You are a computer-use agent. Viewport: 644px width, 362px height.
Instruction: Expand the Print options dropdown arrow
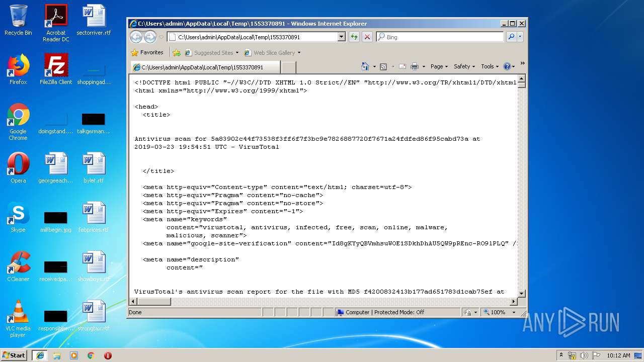pos(424,66)
